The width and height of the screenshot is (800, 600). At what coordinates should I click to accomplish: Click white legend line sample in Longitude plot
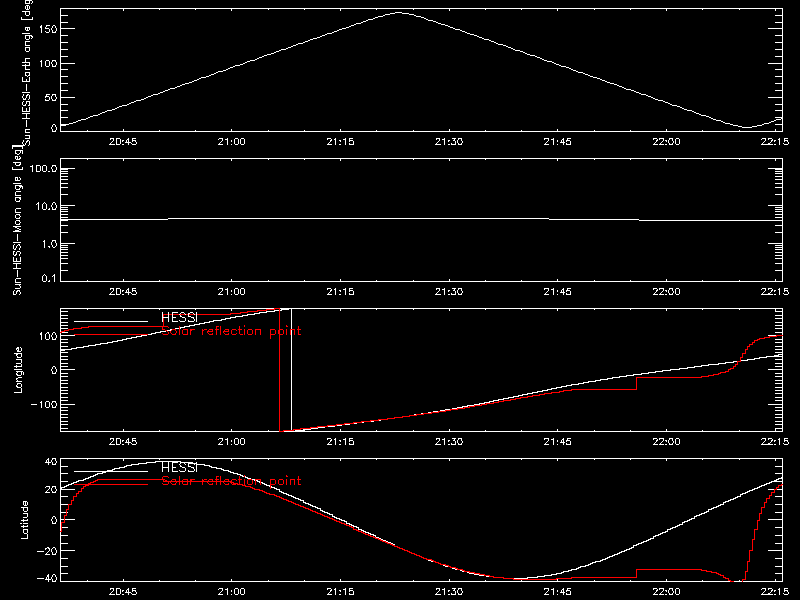coord(111,321)
